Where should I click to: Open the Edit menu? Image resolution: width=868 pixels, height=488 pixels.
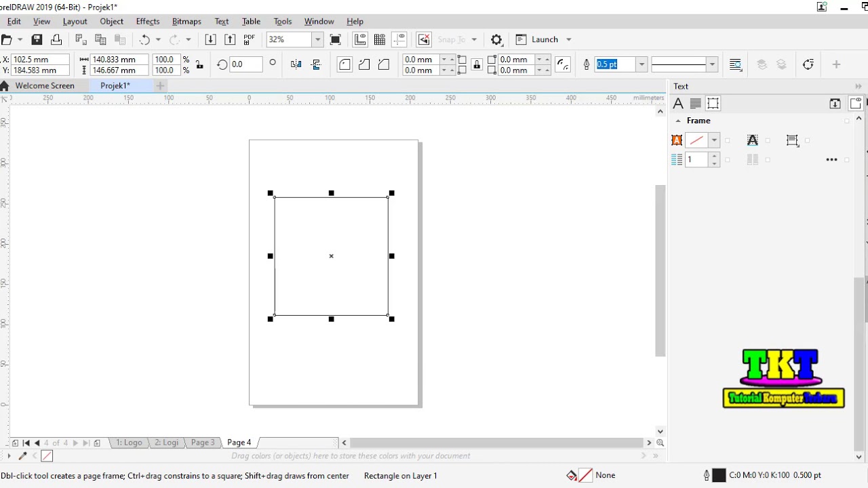(14, 22)
